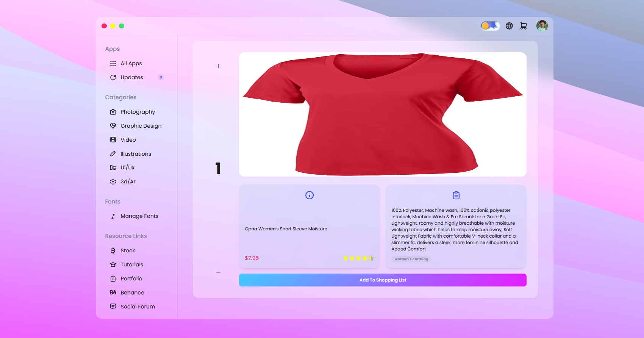Click the Portfolio clipboard icon
644x338 pixels.
point(113,279)
